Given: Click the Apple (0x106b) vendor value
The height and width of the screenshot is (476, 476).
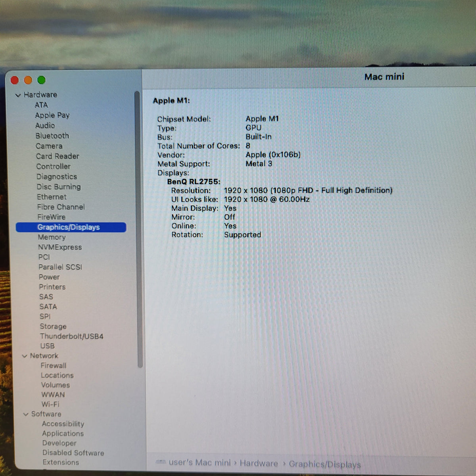Looking at the screenshot, I should point(273,155).
